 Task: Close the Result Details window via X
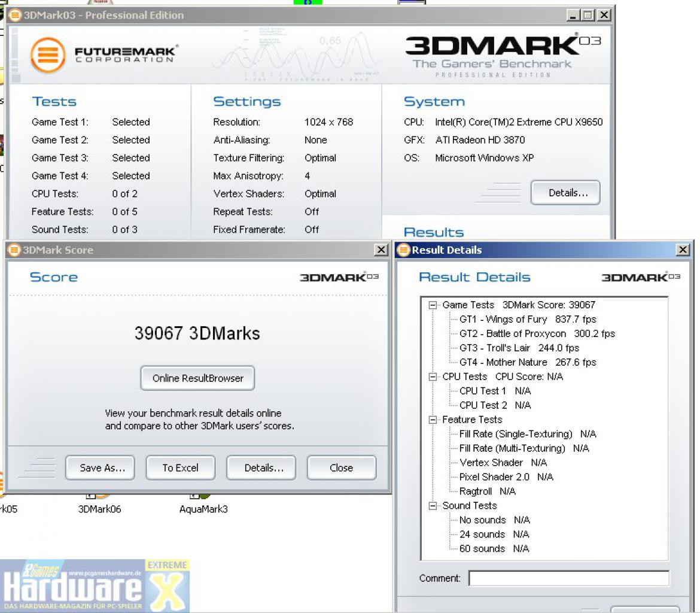tap(683, 250)
